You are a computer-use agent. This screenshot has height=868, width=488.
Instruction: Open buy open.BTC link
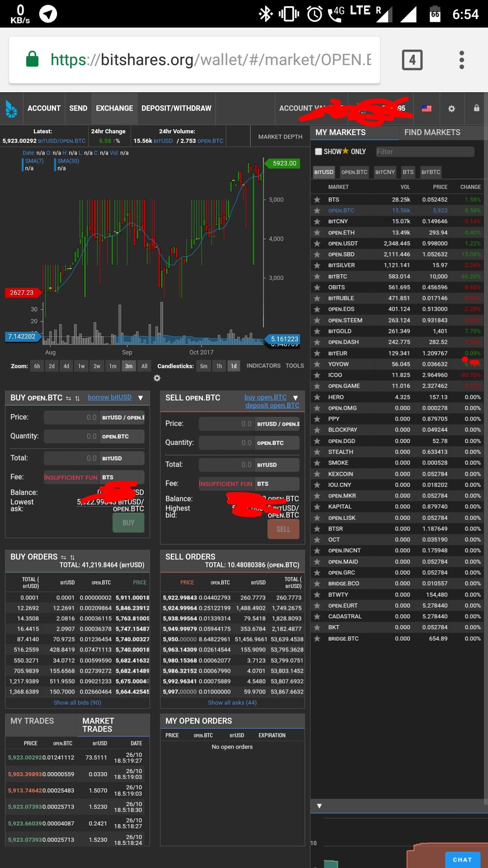pyautogui.click(x=265, y=397)
